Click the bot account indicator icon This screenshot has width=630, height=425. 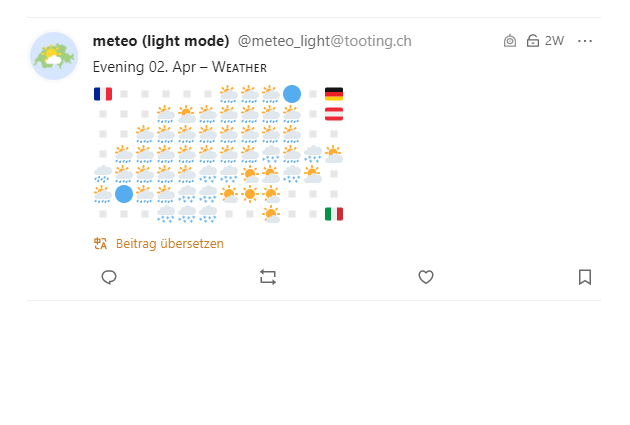[x=510, y=41]
